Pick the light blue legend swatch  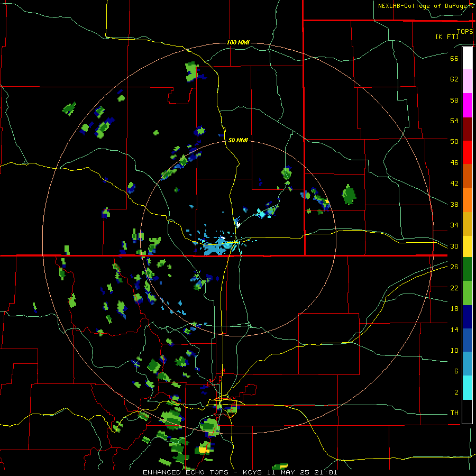[x=467, y=364]
